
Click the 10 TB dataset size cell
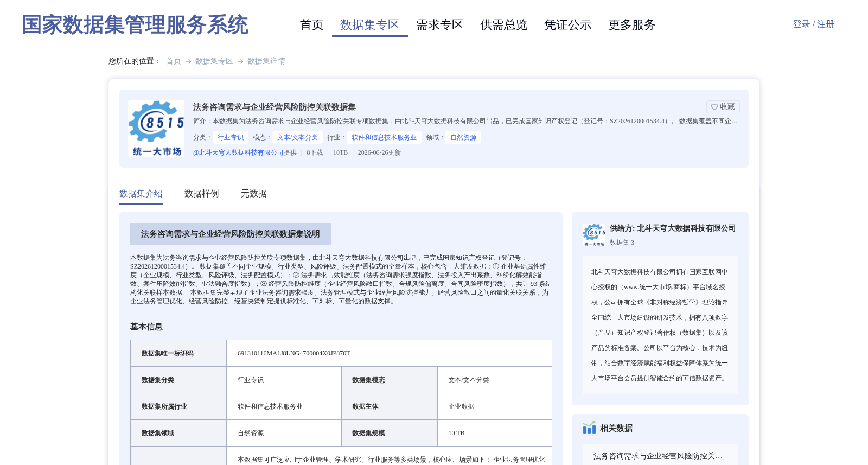coord(494,433)
